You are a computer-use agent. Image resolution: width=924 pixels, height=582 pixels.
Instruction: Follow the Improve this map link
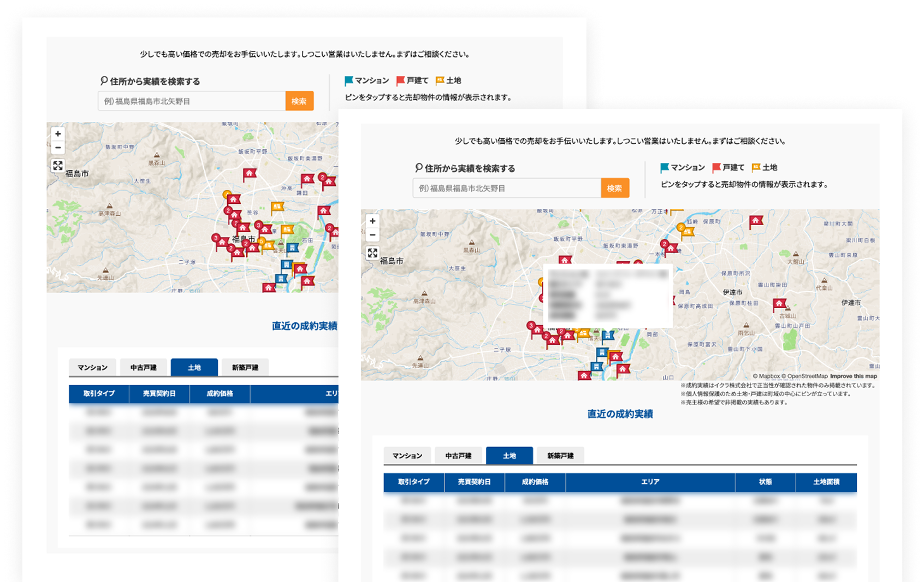854,376
